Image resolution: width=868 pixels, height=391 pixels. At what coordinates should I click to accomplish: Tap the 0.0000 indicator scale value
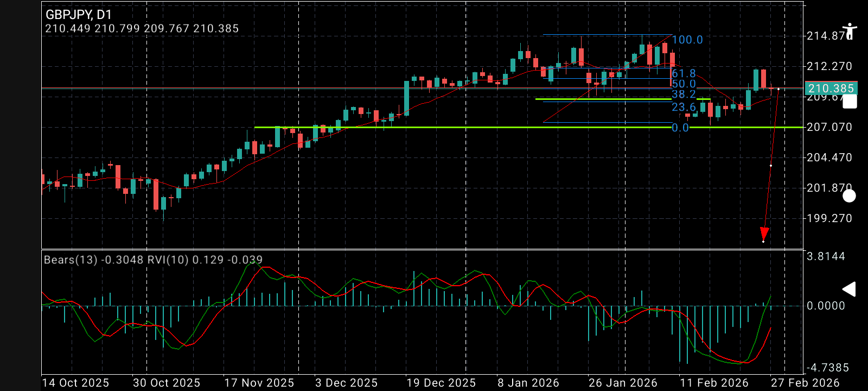826,306
